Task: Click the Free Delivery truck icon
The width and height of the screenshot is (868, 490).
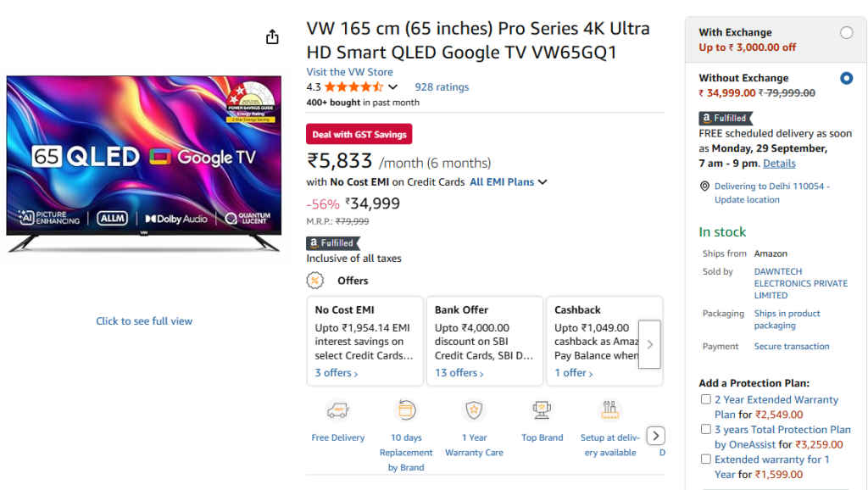Action: 338,411
